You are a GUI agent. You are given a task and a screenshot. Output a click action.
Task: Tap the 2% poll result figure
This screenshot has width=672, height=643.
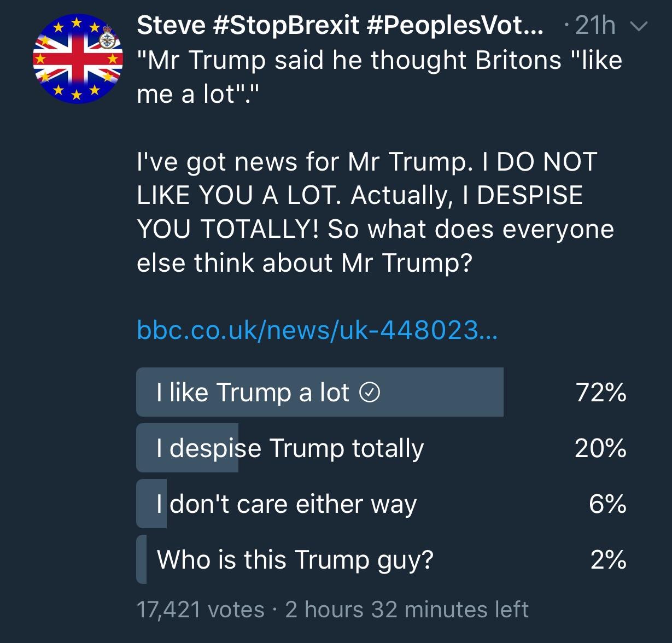[608, 560]
